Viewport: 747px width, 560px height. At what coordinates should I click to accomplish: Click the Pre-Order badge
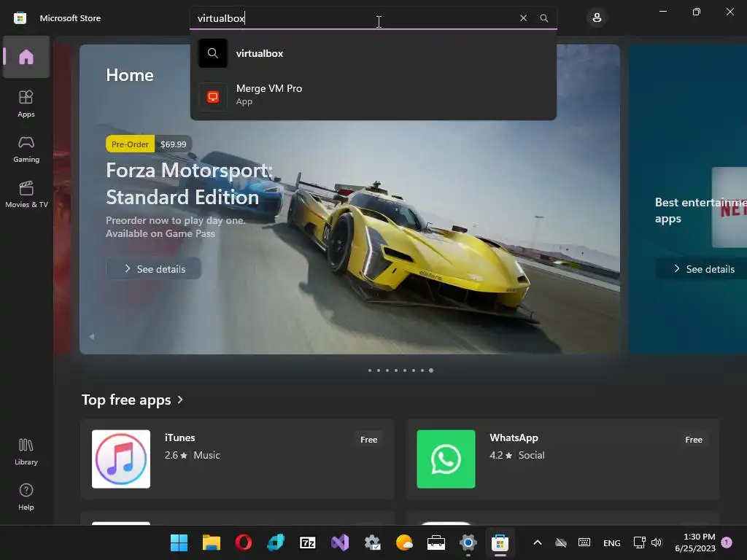[x=130, y=144]
